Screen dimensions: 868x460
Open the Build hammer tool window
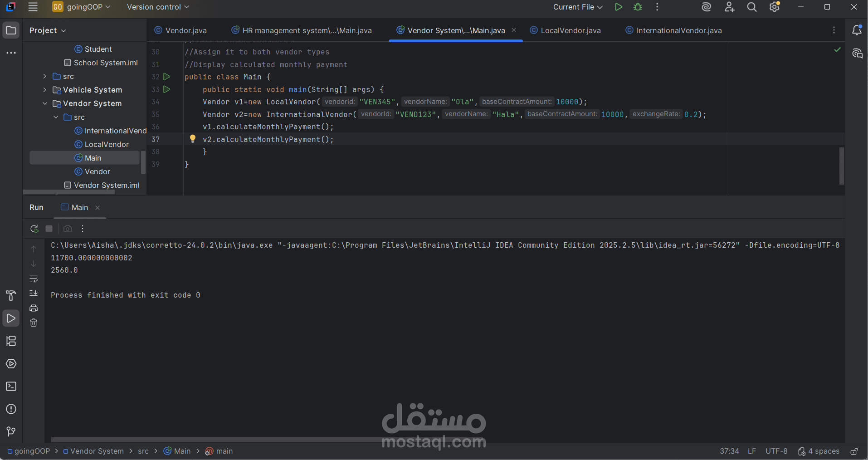tap(11, 296)
